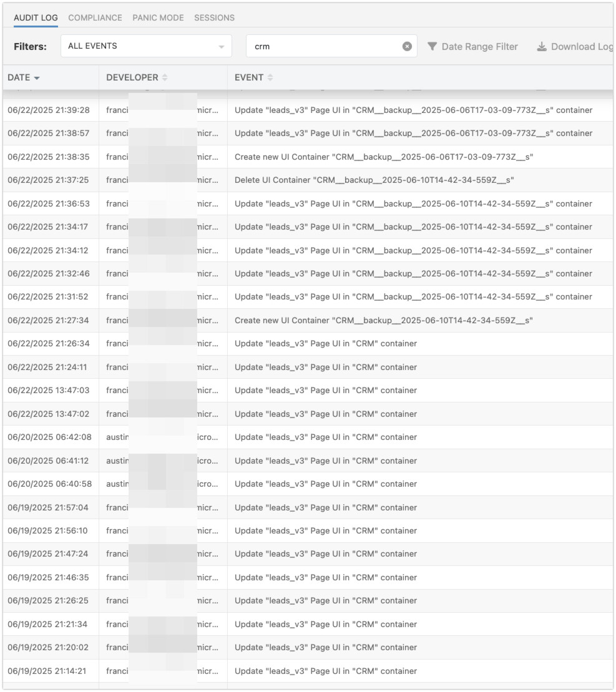Switch to the AUDIT LOG tab
The image size is (616, 692).
pyautogui.click(x=36, y=17)
